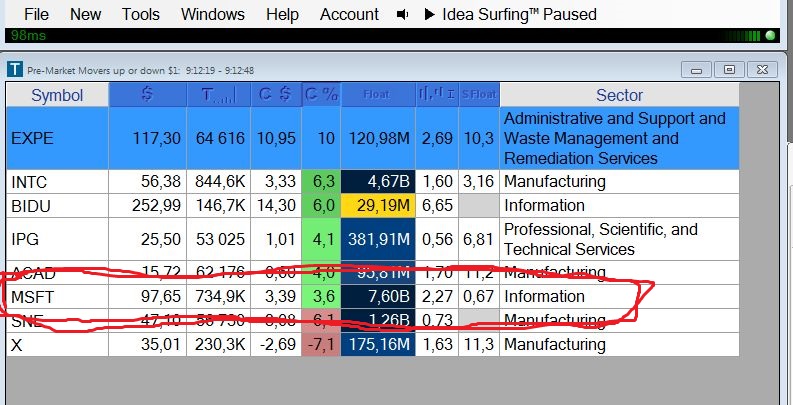Click the Short Float column header

pos(478,95)
